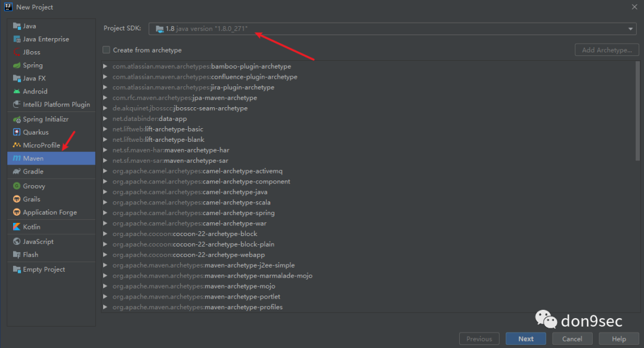Click the Next button
This screenshot has height=348, width=644.
pyautogui.click(x=526, y=339)
